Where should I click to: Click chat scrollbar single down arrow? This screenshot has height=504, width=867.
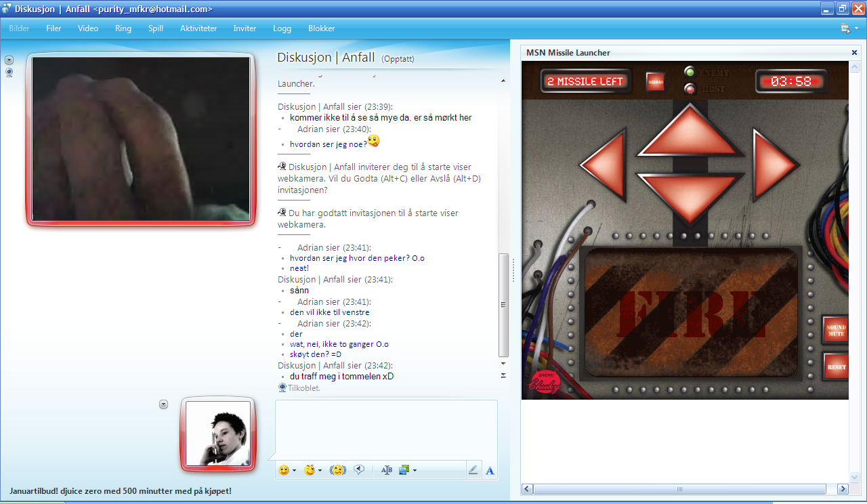coord(503,364)
